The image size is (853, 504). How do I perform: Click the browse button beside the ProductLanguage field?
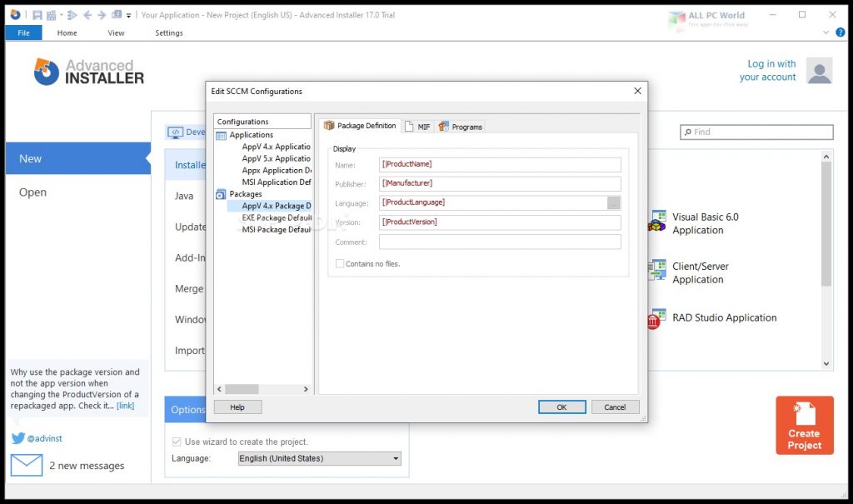614,202
